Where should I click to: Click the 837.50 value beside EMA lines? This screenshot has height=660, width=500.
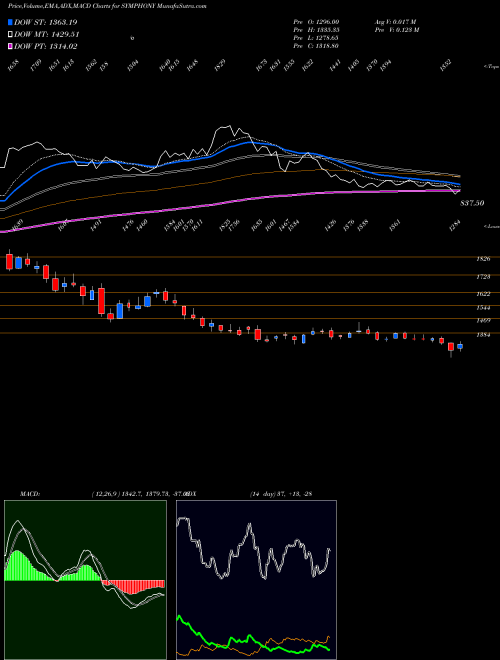(472, 203)
